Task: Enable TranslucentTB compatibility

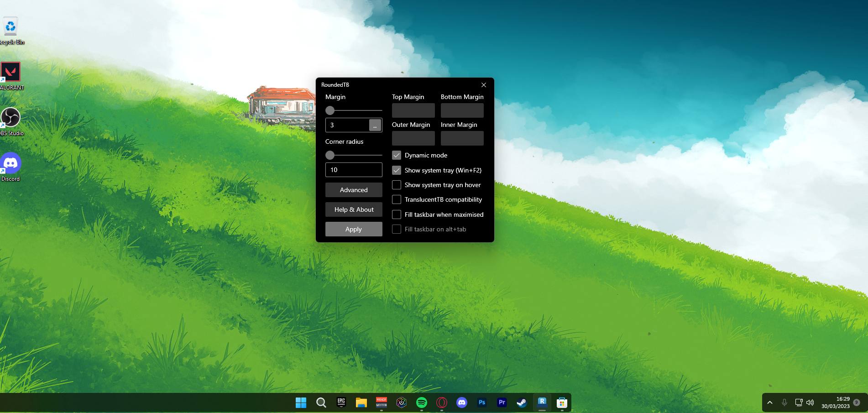Action: pyautogui.click(x=397, y=199)
